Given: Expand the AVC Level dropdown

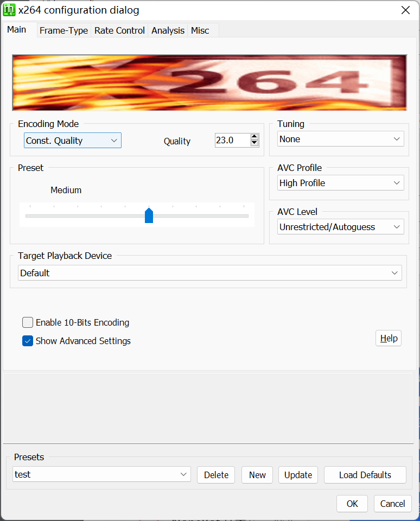Looking at the screenshot, I should pyautogui.click(x=340, y=227).
